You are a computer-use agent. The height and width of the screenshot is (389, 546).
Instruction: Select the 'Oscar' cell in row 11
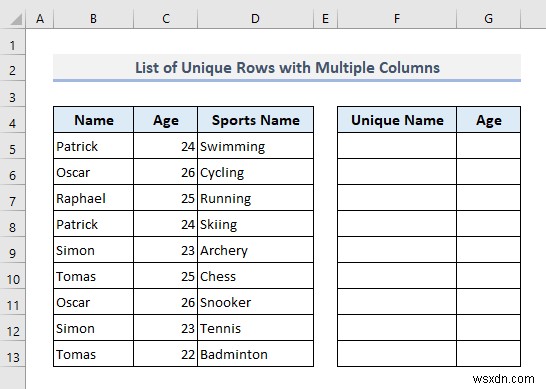pos(93,302)
